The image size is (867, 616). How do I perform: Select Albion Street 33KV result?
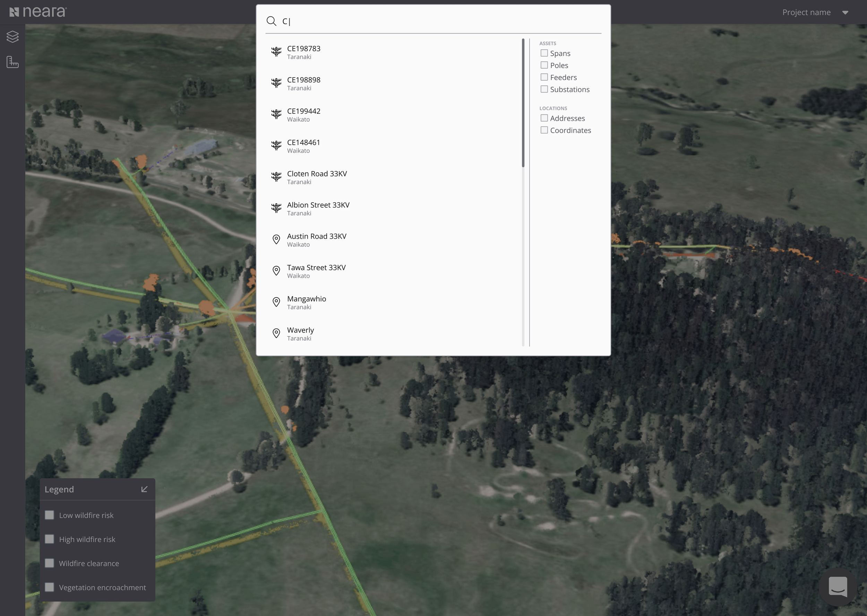[x=318, y=208]
